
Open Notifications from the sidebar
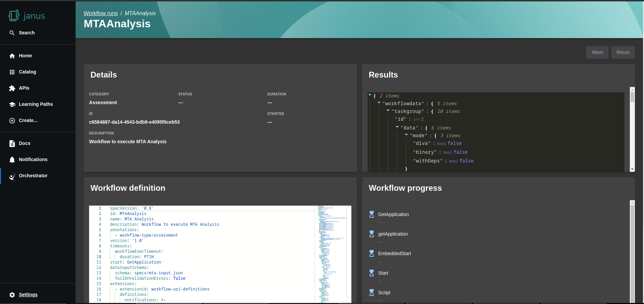38,159
